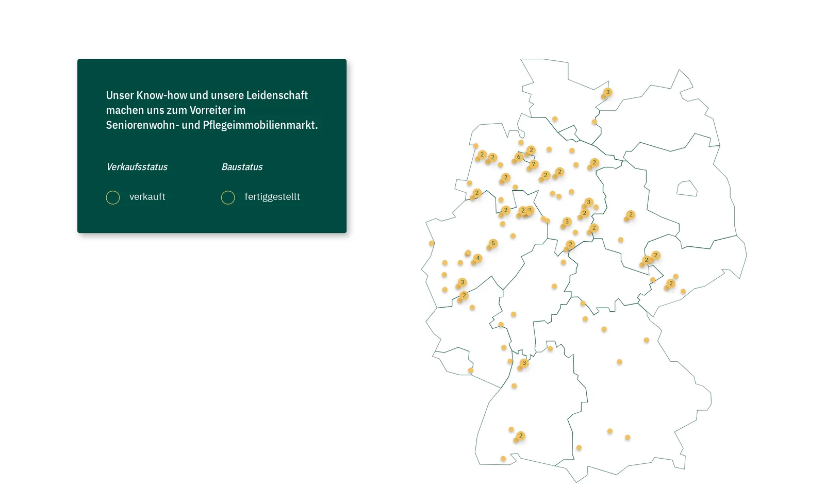
Task: Click the northernmost cluster marker labeled 3
Action: (608, 92)
